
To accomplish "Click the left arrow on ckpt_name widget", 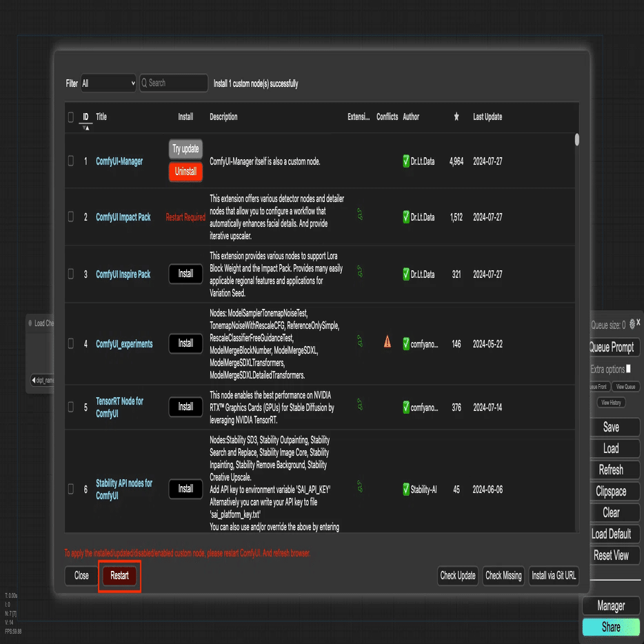I will pyautogui.click(x=33, y=380).
